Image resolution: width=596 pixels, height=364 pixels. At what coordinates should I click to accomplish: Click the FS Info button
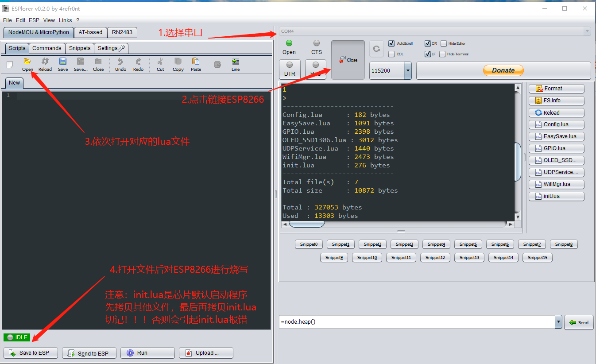coord(557,101)
